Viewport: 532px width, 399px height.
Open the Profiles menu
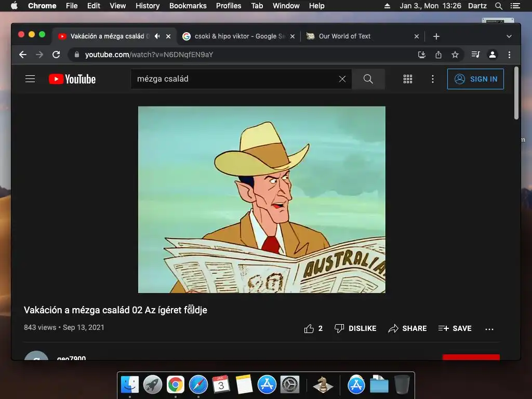point(229,6)
